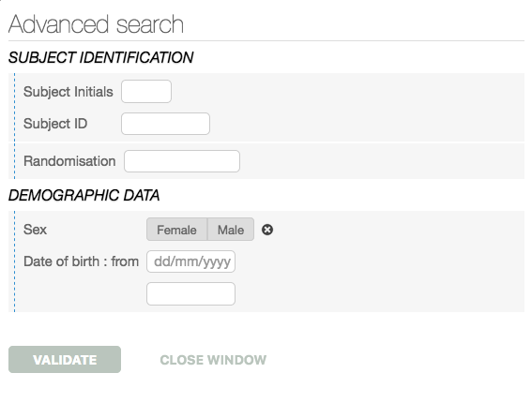
Task: Click the Date of birth : from label
Action: [x=81, y=261]
